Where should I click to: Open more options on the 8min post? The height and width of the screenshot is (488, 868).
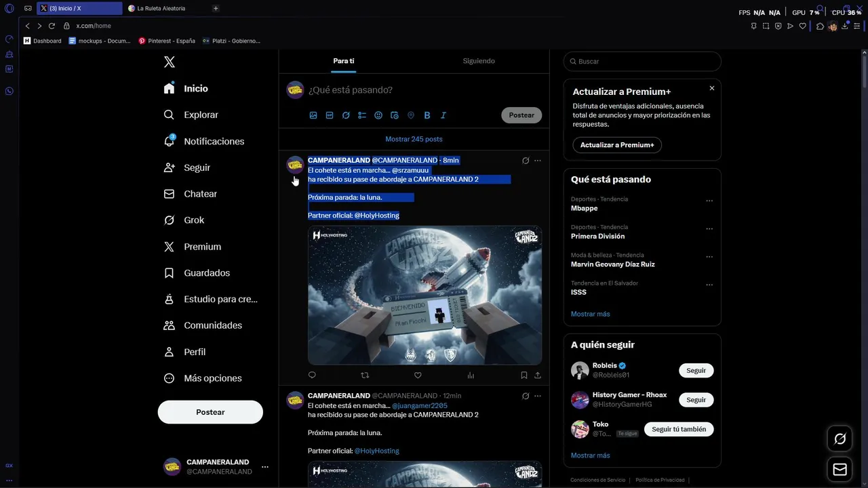538,161
